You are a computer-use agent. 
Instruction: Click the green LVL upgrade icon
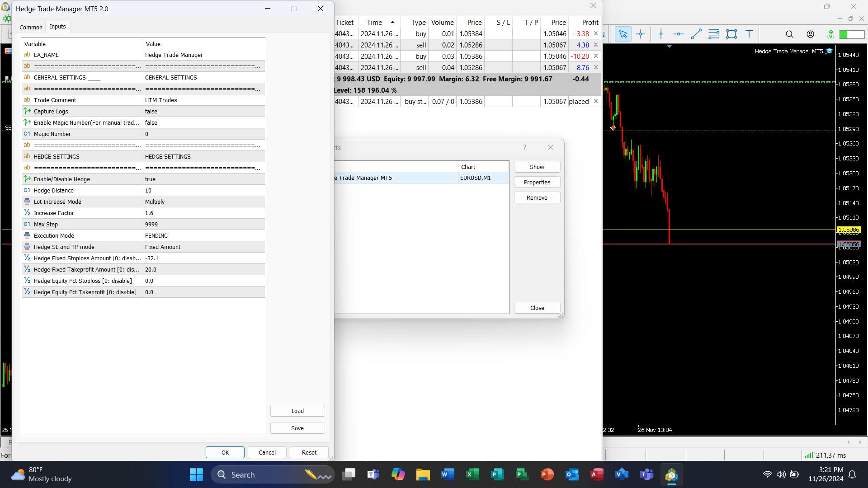tap(830, 34)
